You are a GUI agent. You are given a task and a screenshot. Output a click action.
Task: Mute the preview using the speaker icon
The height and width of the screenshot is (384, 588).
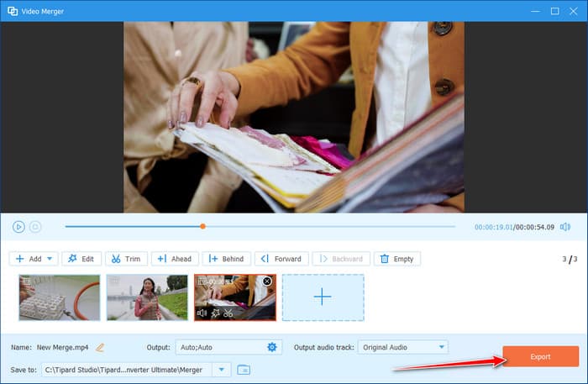click(565, 227)
